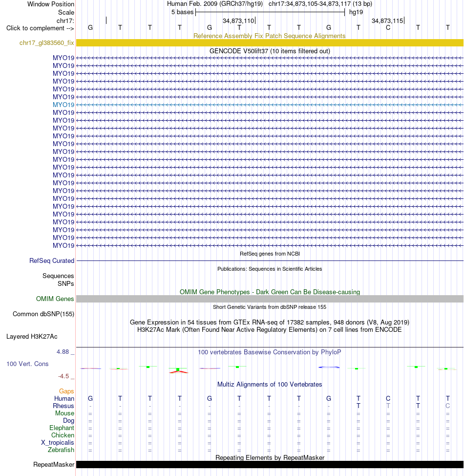Open 'Publications: Sequences in Scientific Articles' title
The width and height of the screenshot is (464, 476).
coord(270,269)
